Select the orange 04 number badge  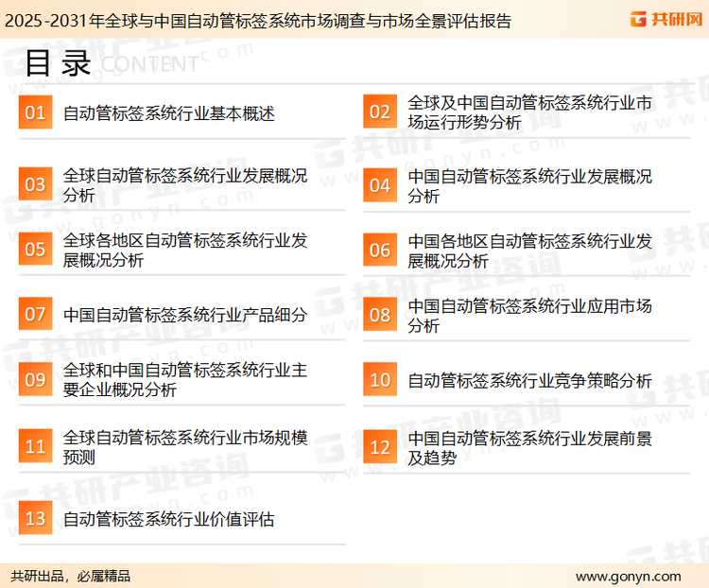click(380, 185)
